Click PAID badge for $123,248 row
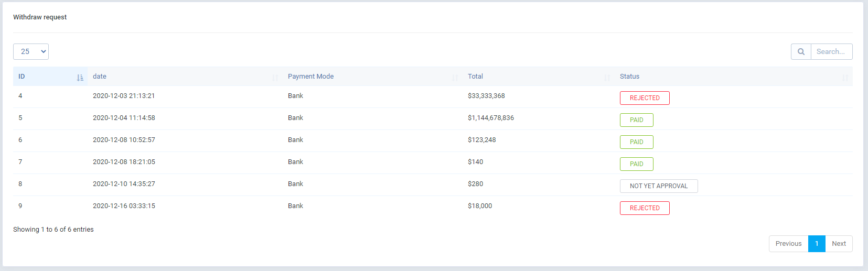 [x=636, y=142]
